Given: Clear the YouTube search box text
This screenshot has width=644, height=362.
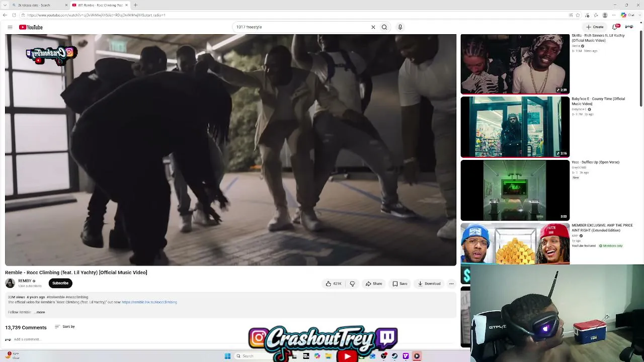Looking at the screenshot, I should (373, 27).
